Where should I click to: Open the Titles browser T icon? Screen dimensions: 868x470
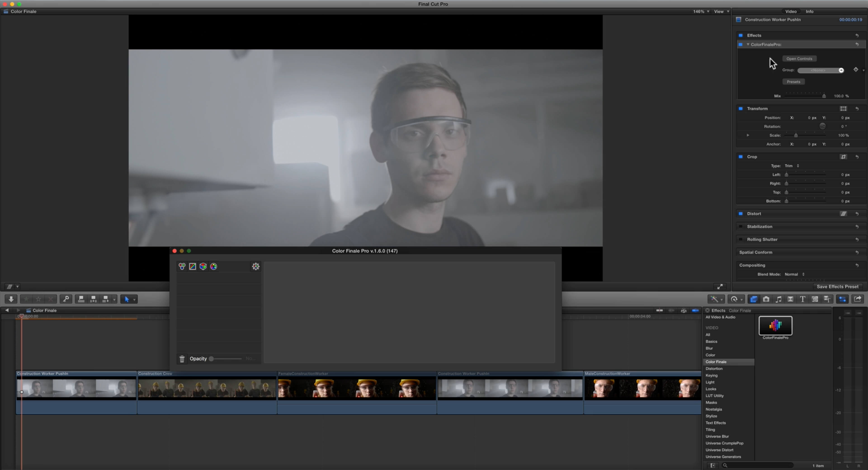803,299
